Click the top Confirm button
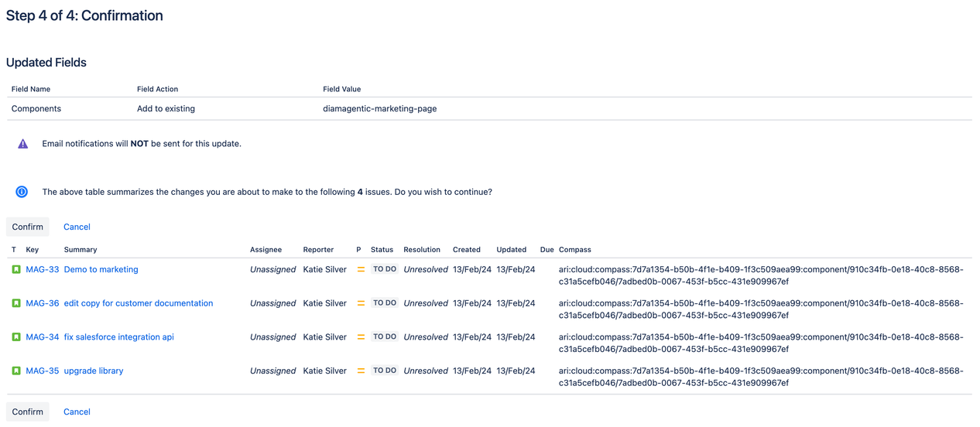Screen dimensions: 980x427 [x=28, y=227]
